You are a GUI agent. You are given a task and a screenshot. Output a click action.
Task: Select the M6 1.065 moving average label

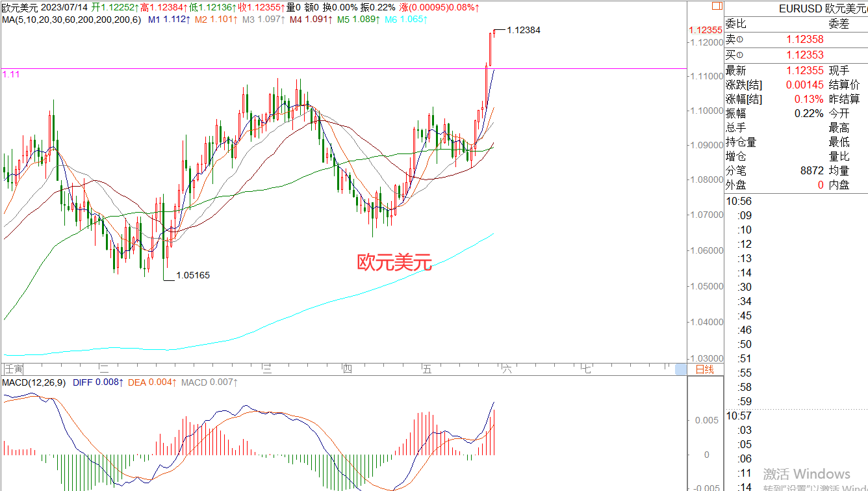[405, 20]
